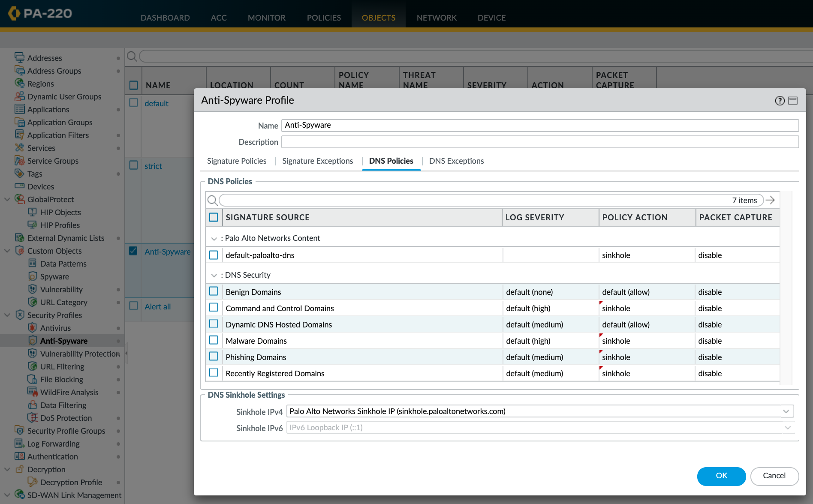The height and width of the screenshot is (504, 813).
Task: Check the select-all checkbox in Signature Source header
Action: tap(214, 217)
